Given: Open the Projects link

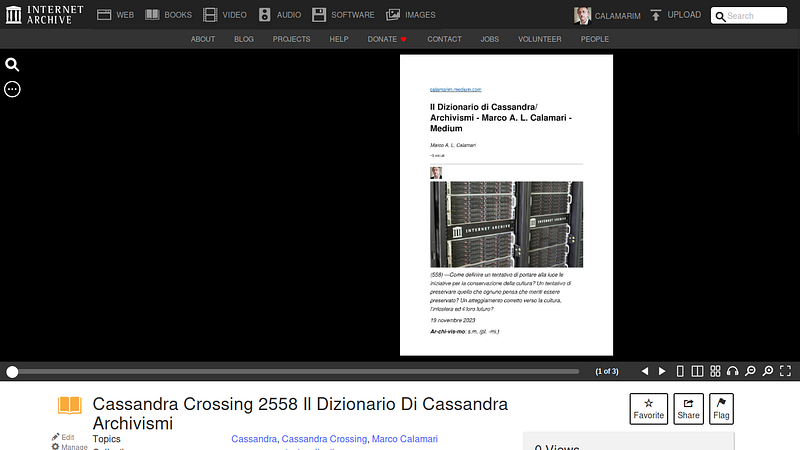Looking at the screenshot, I should tap(291, 39).
